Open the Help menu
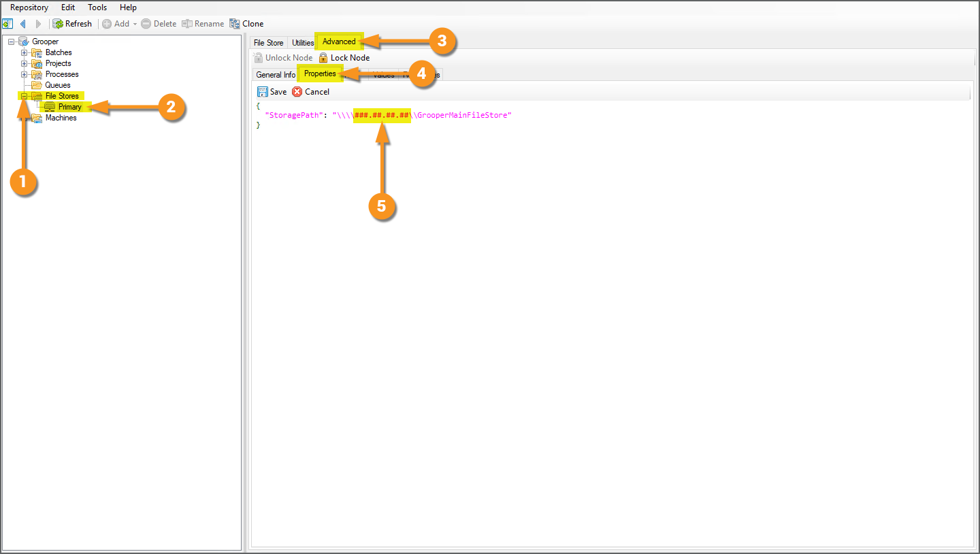 tap(128, 7)
